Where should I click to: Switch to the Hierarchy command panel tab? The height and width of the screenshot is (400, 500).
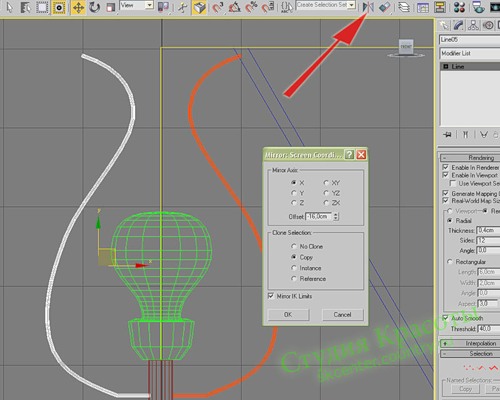pyautogui.click(x=473, y=25)
